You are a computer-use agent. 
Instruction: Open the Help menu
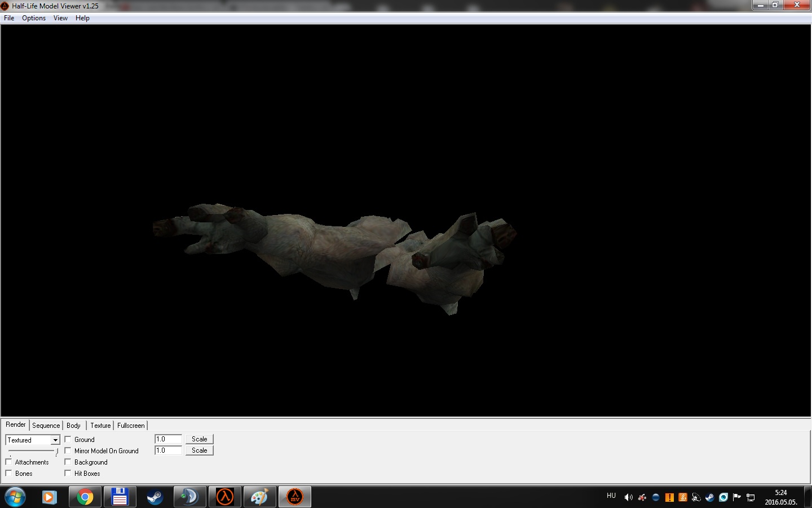coord(82,18)
